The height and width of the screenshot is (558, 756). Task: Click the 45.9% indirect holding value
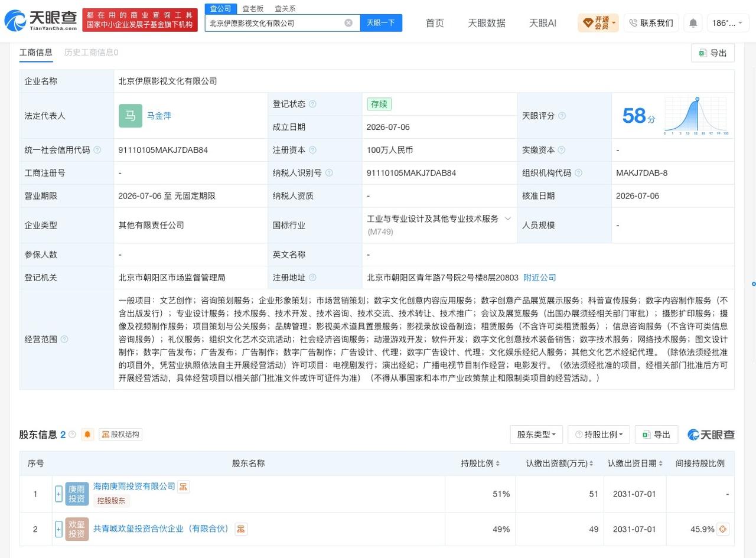(x=702, y=529)
